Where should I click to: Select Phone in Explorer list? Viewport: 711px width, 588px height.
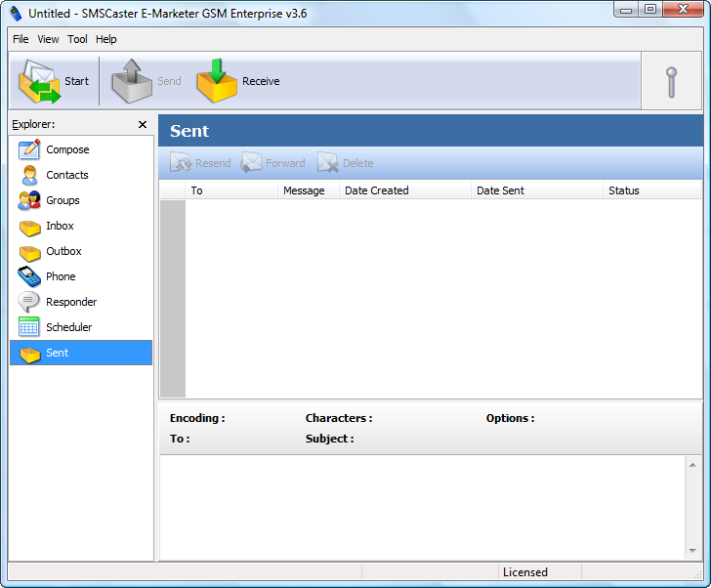(81, 276)
